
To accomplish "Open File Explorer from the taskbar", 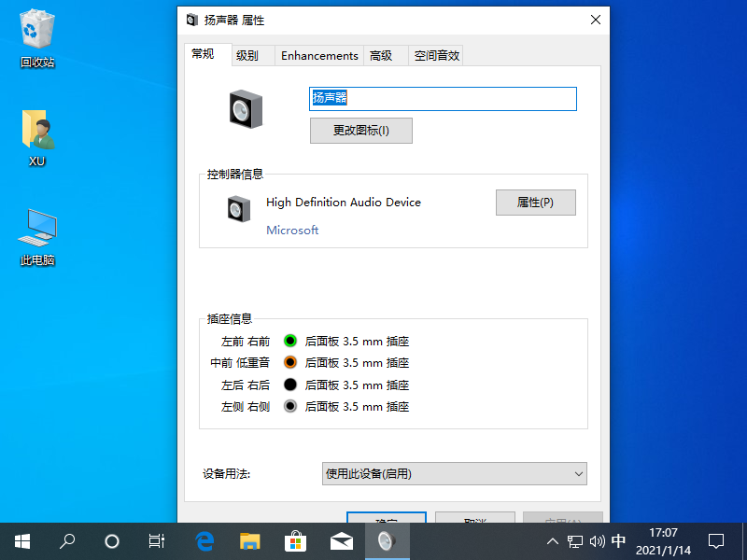I will click(x=250, y=541).
